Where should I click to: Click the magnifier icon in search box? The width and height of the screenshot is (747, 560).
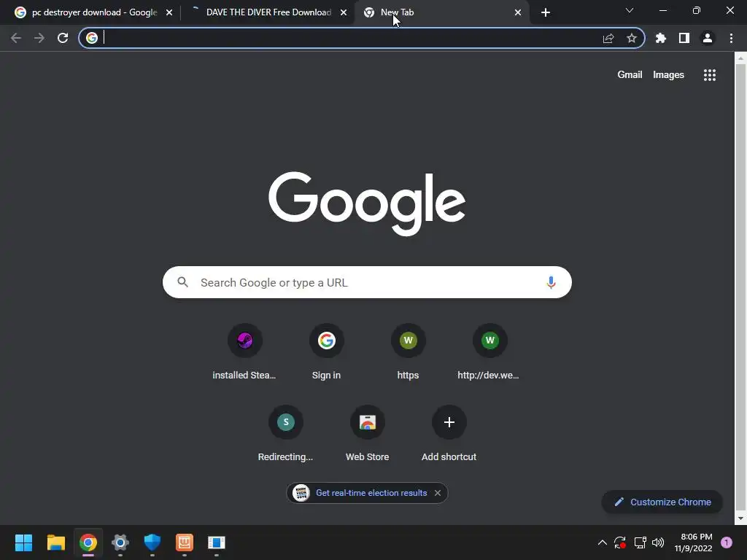[182, 282]
